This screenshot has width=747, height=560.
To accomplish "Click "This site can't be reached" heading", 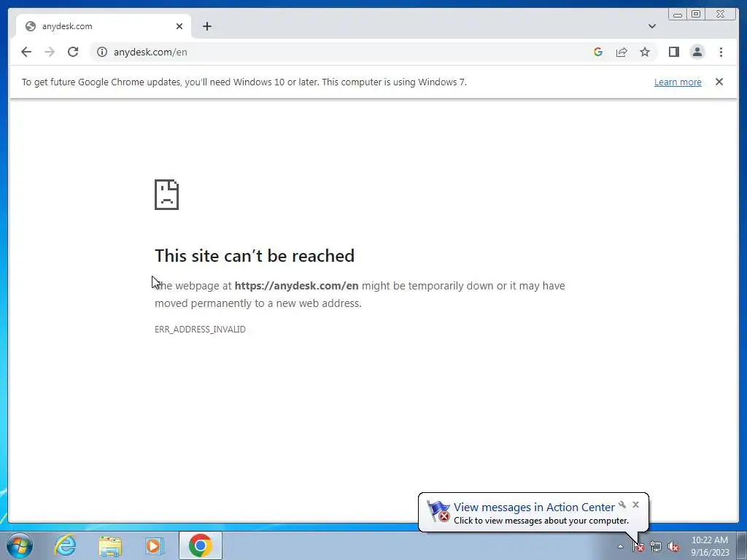I will [255, 256].
